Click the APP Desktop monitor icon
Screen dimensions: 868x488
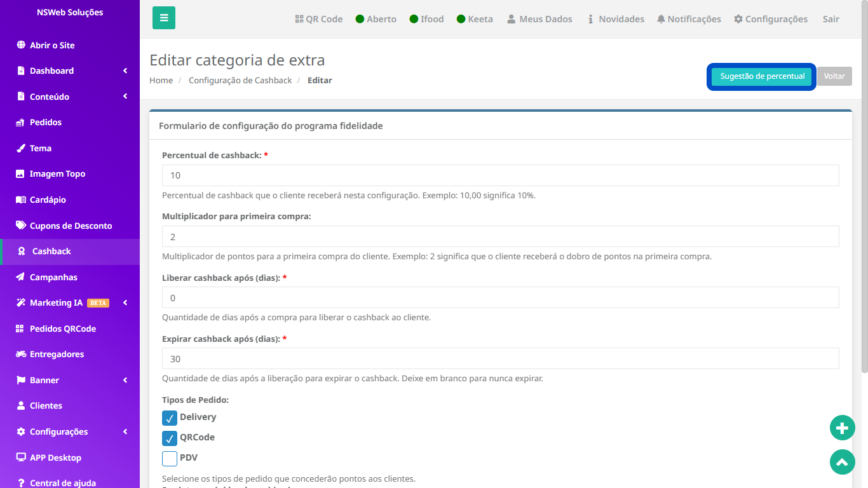pyautogui.click(x=20, y=457)
